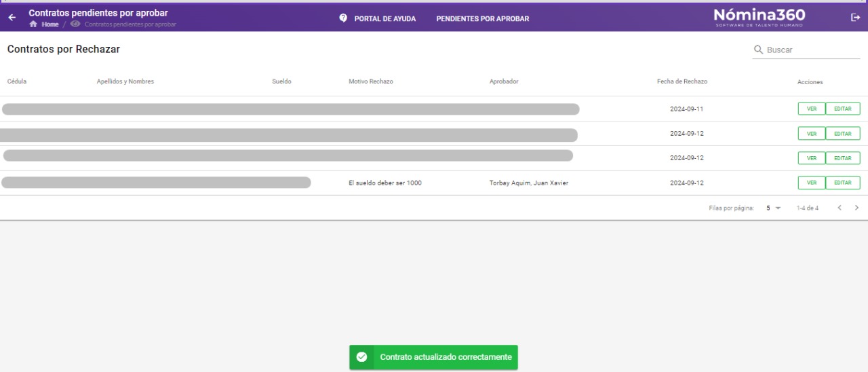Open the Home breadcrumb link
Screen dimensions: 868x372
tap(50, 24)
